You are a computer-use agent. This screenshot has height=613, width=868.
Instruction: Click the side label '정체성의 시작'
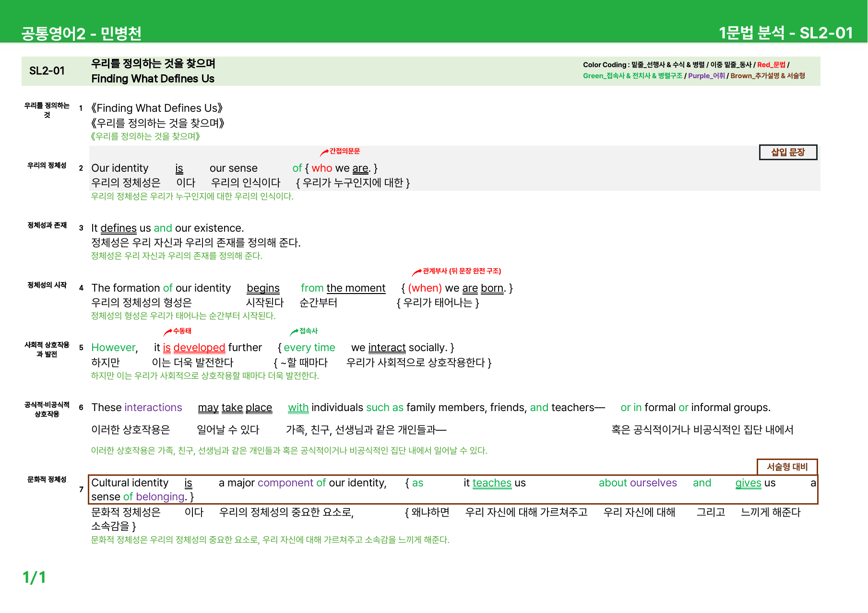47,285
